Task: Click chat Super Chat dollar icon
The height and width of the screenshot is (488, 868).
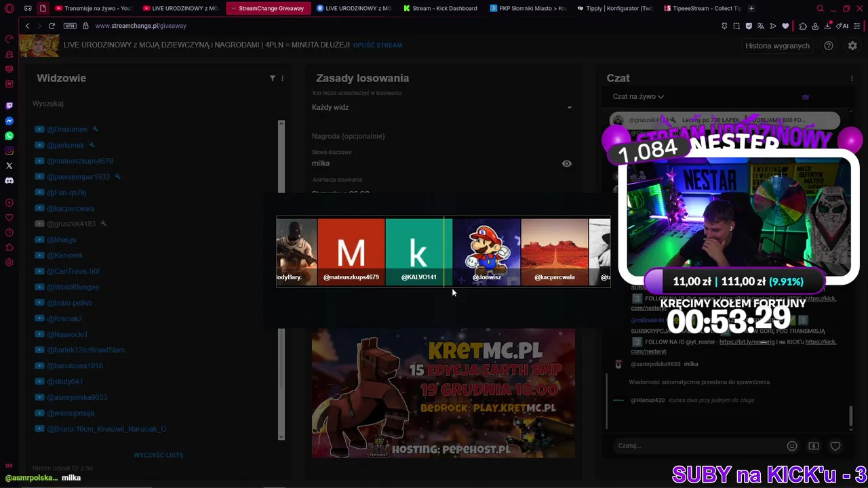Action: (x=814, y=446)
